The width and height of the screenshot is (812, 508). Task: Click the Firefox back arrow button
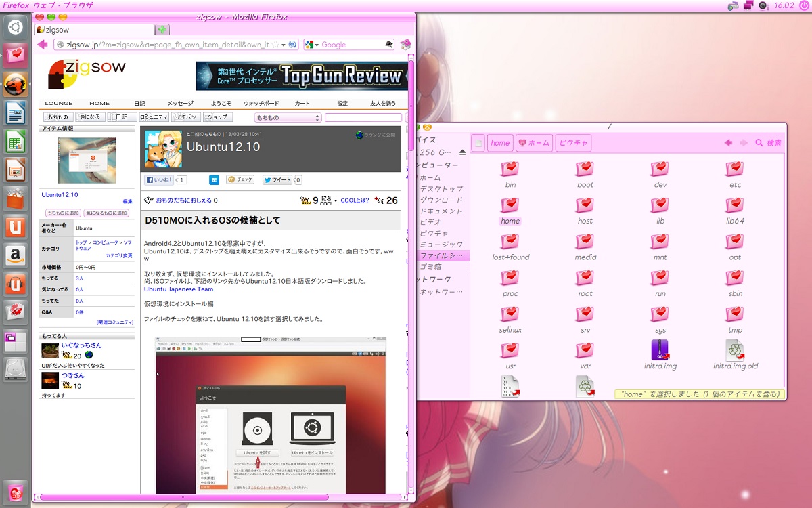pyautogui.click(x=43, y=45)
